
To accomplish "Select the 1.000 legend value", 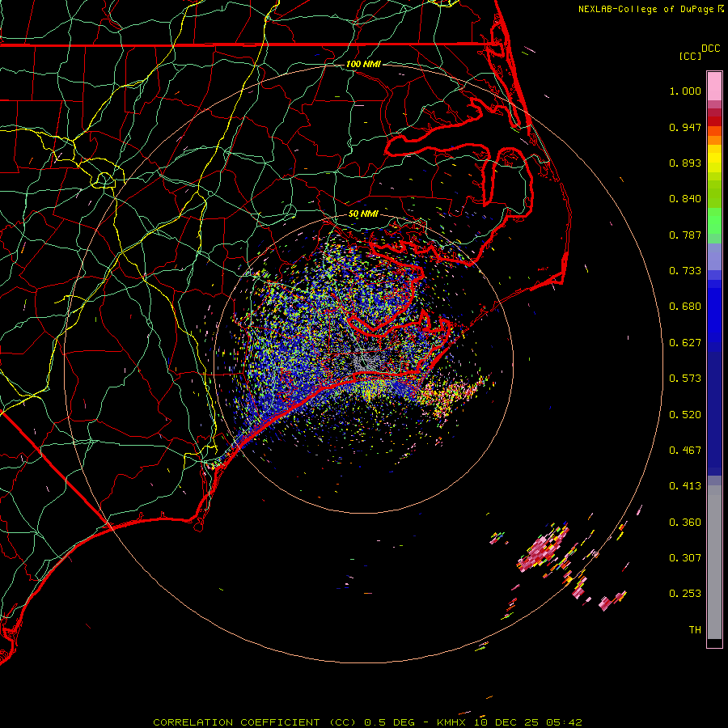I will (x=685, y=91).
